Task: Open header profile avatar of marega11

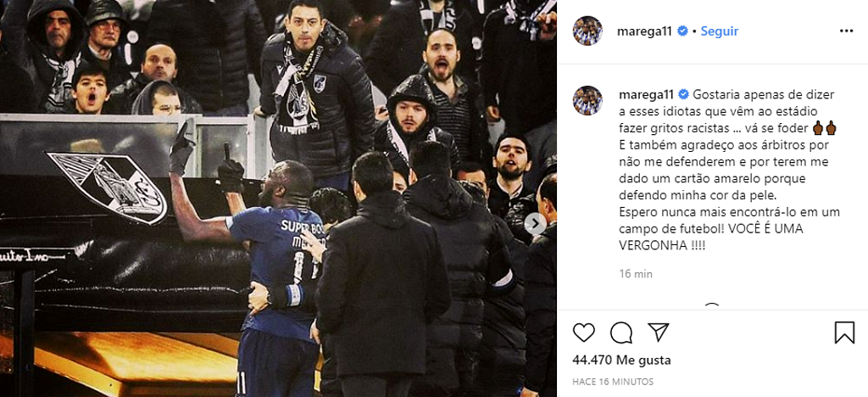Action: 587,31
